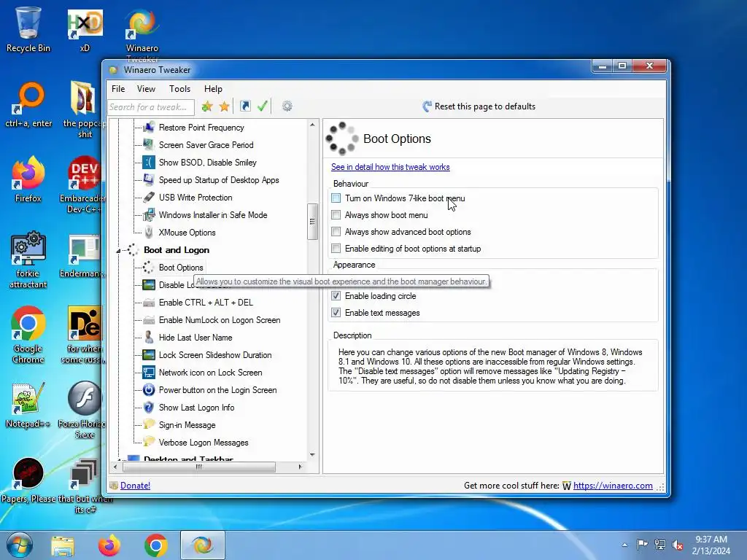Open the Help menu
Viewport: 747px width, 560px height.
214,88
